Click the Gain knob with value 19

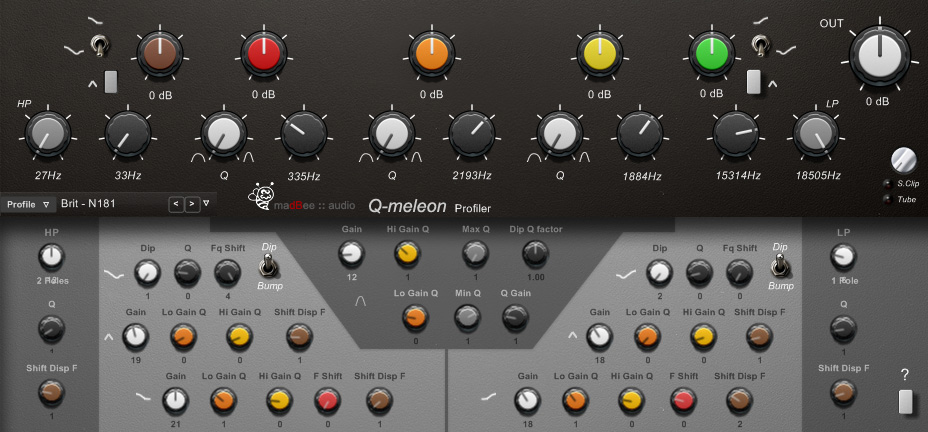(x=136, y=337)
